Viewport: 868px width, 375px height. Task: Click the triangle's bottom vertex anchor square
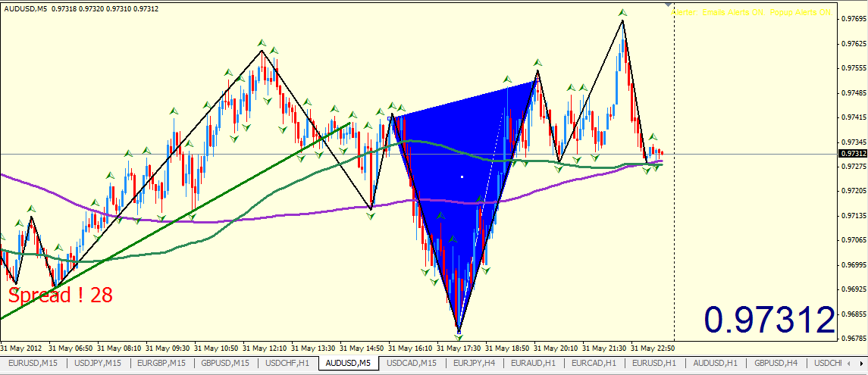(459, 332)
